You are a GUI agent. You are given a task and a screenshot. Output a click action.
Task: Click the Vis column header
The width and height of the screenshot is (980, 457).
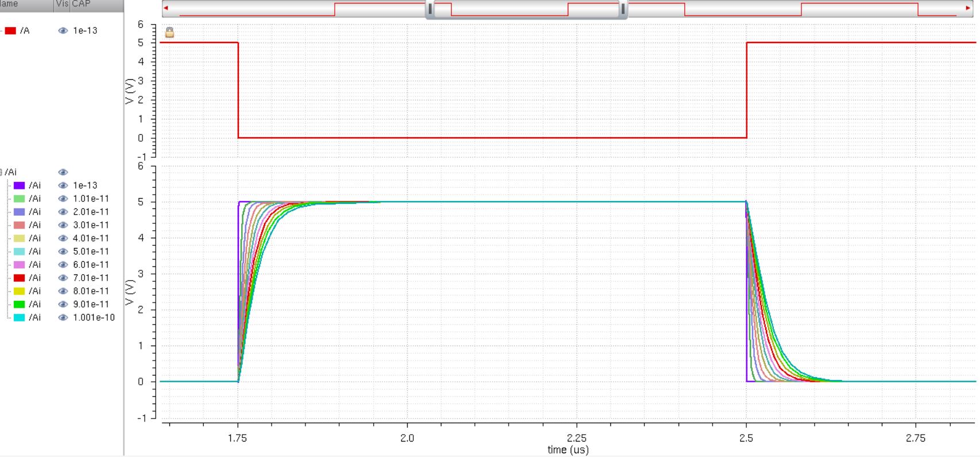point(62,4)
